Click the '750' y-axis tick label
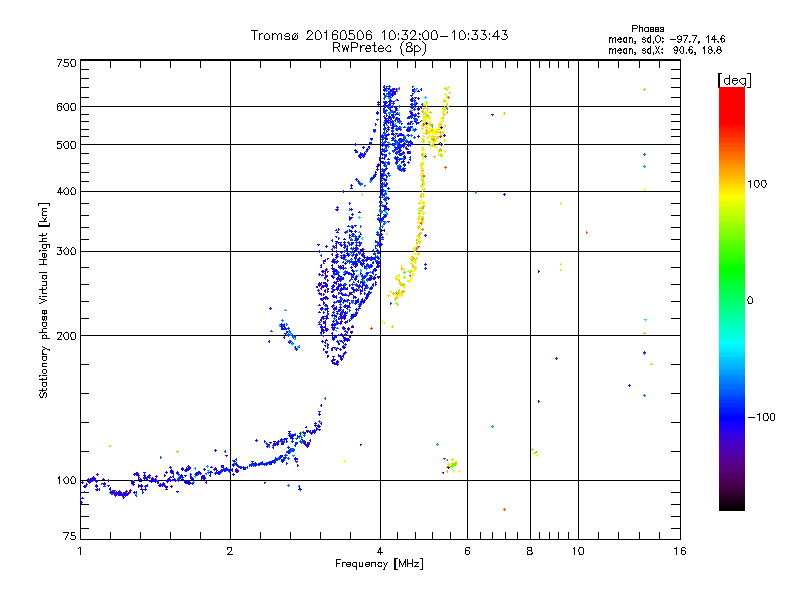 coord(66,63)
